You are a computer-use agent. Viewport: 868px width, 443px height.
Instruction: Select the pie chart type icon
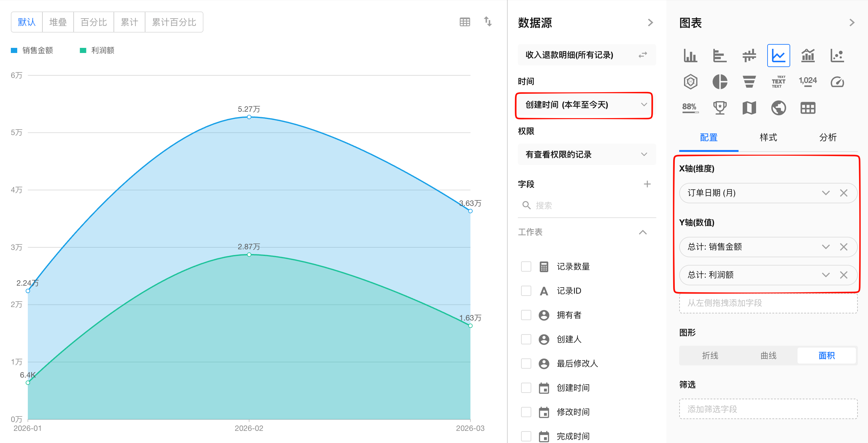pyautogui.click(x=720, y=82)
